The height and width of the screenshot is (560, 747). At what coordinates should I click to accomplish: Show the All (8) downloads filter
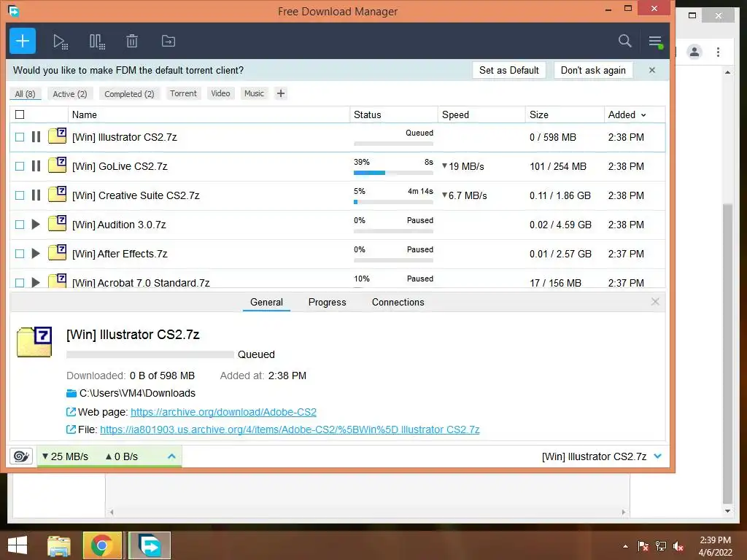pos(26,94)
